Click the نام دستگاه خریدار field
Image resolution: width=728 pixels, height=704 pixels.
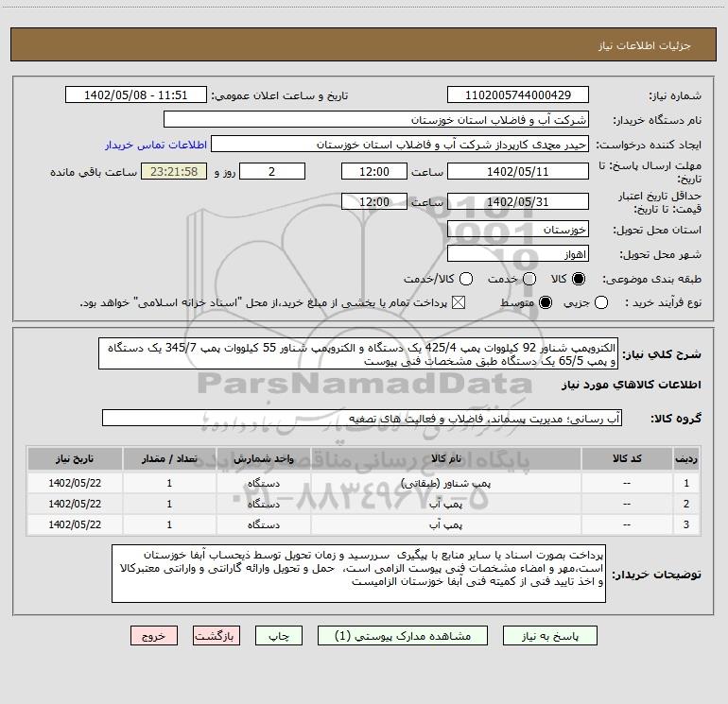(376, 120)
